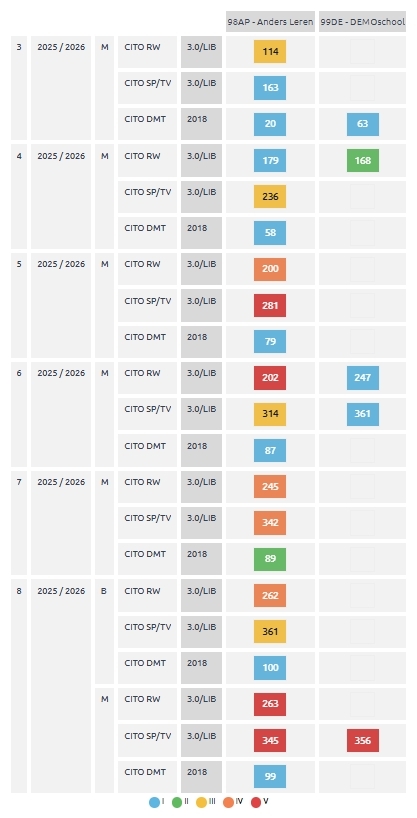Click the group 3 row label
The height and width of the screenshot is (818, 417).
pos(19,47)
